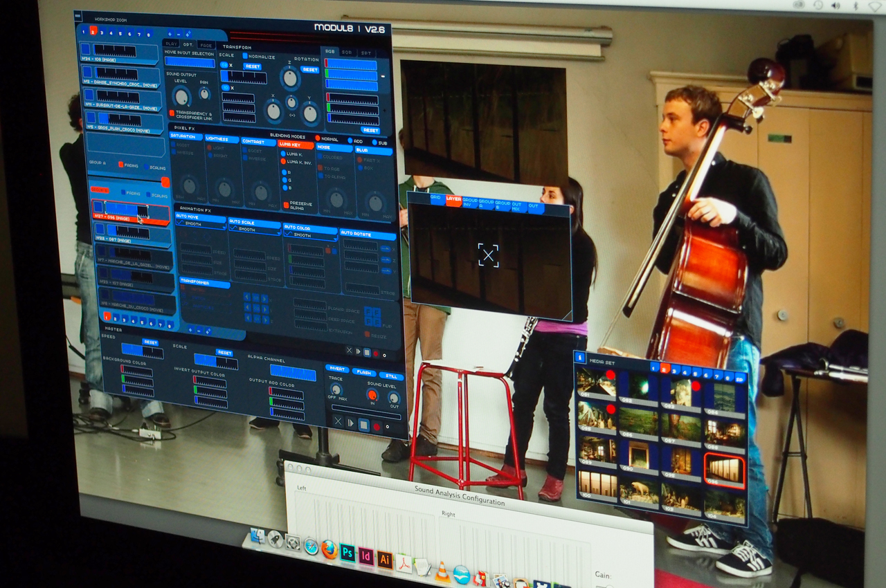The width and height of the screenshot is (886, 588).
Task: Select the N2 - DANSE_SYNCHRO_CROC layer
Action: click(x=121, y=76)
